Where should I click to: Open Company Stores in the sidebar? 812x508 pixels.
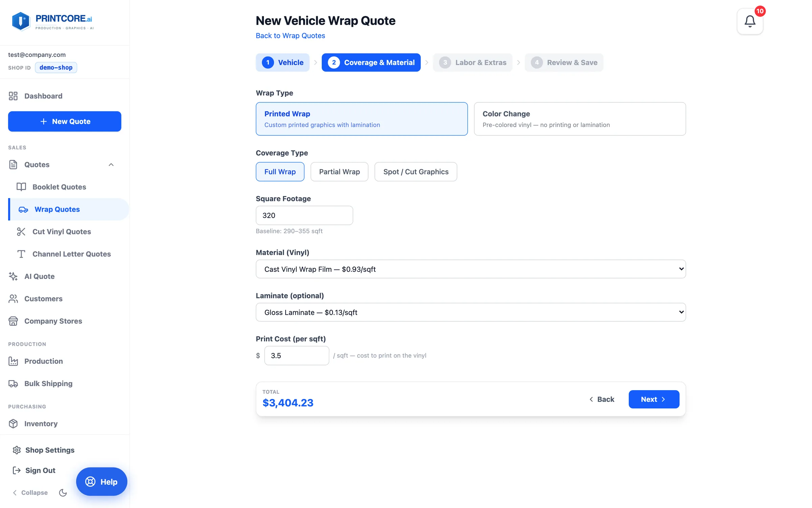[x=53, y=321]
